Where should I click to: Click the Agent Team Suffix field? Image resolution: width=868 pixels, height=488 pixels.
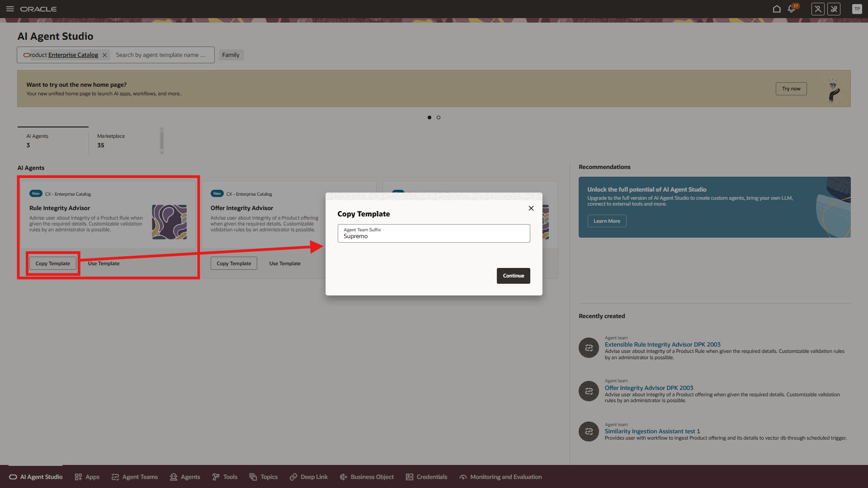pos(434,233)
